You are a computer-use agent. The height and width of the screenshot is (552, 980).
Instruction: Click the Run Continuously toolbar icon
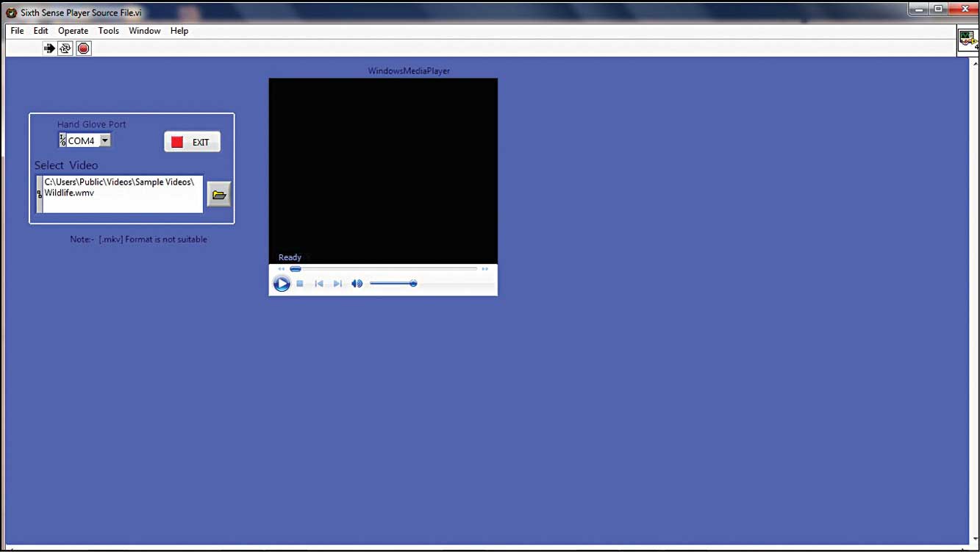click(x=65, y=49)
